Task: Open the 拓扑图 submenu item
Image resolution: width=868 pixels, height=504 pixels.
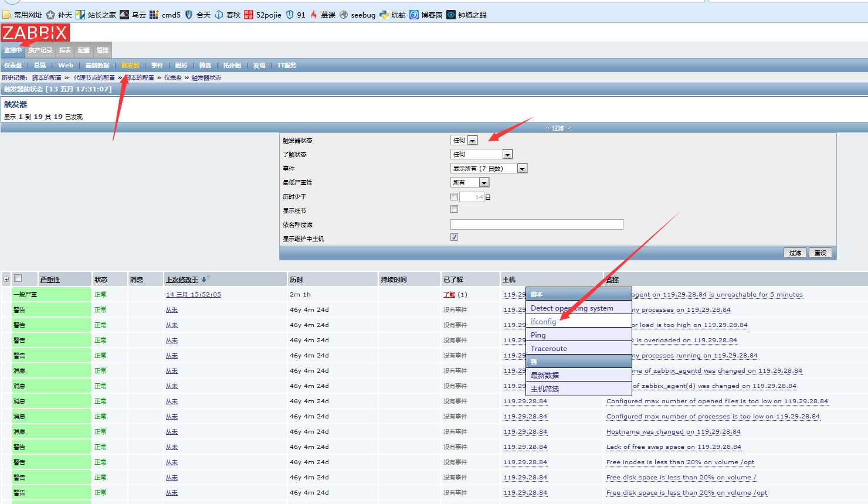Action: coord(232,65)
